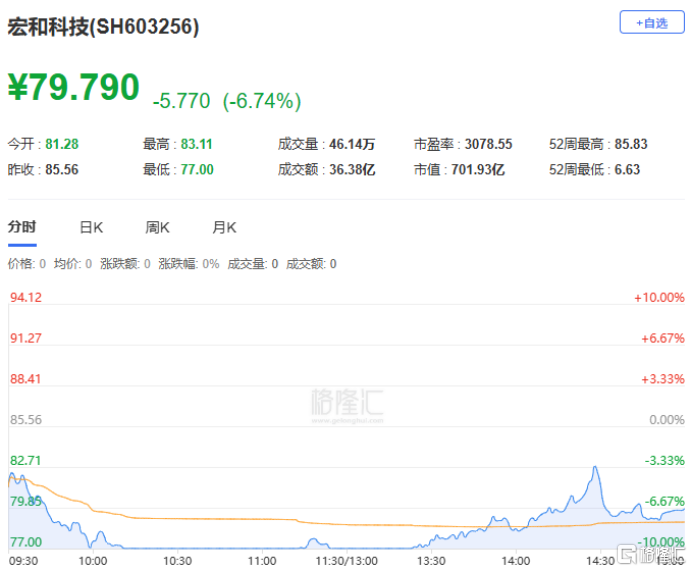
Task: Click the 85.56 previous close axis label
Action: 26,419
